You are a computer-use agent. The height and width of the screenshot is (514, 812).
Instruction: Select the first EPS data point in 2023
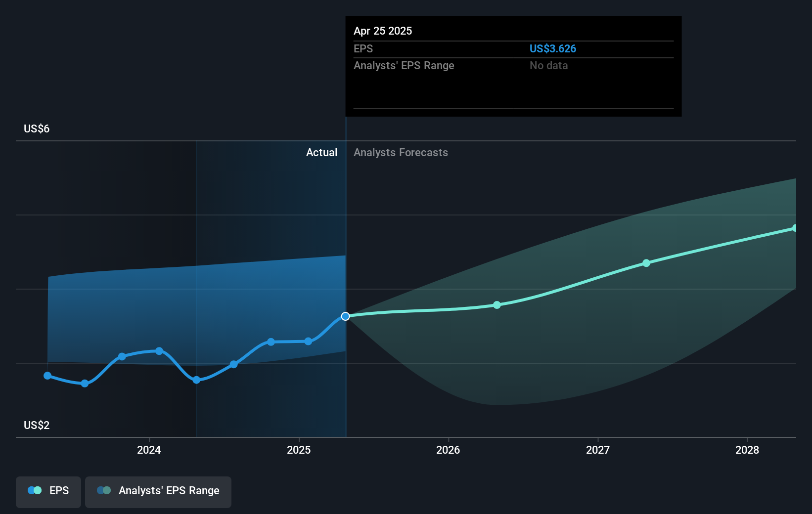click(x=47, y=376)
